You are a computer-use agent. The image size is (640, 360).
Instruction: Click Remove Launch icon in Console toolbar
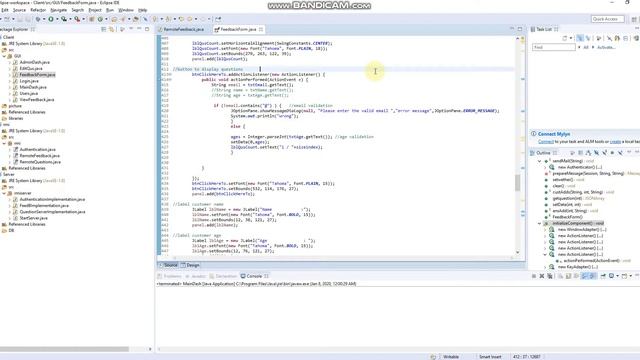pos(542,276)
